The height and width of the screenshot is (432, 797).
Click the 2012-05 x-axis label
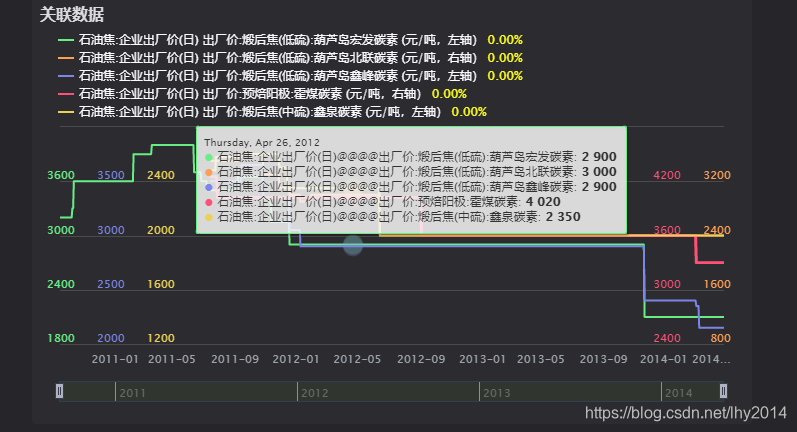357,359
